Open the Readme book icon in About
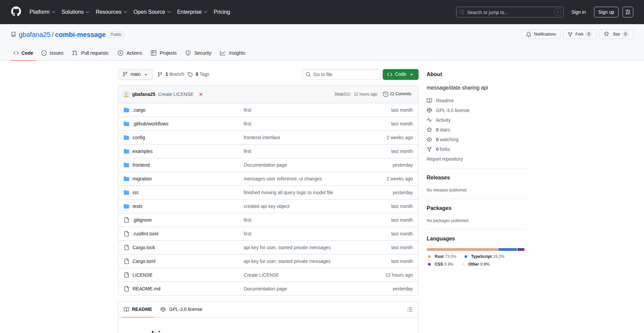This screenshot has width=644, height=333. (x=429, y=100)
